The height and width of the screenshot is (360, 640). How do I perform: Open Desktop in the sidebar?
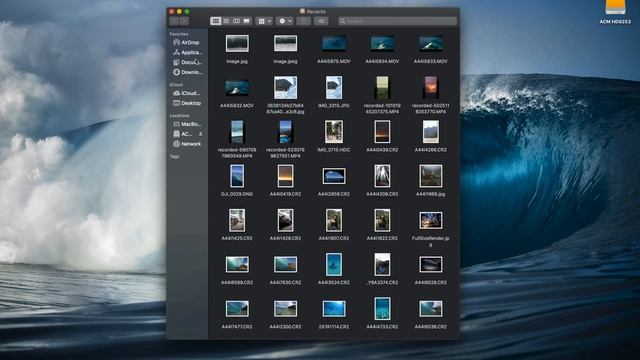point(187,103)
